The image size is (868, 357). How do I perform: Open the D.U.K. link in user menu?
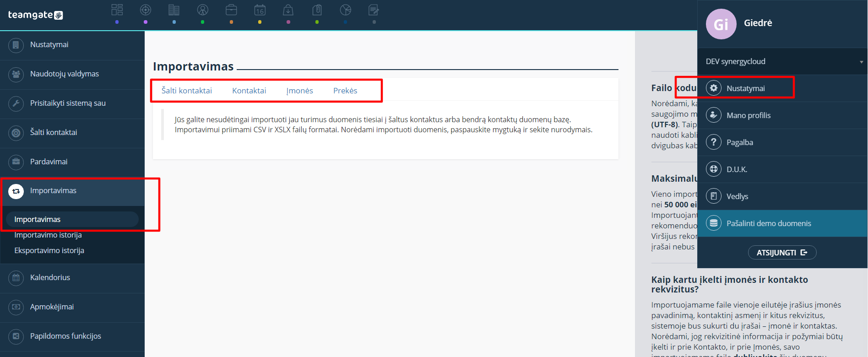point(782,169)
